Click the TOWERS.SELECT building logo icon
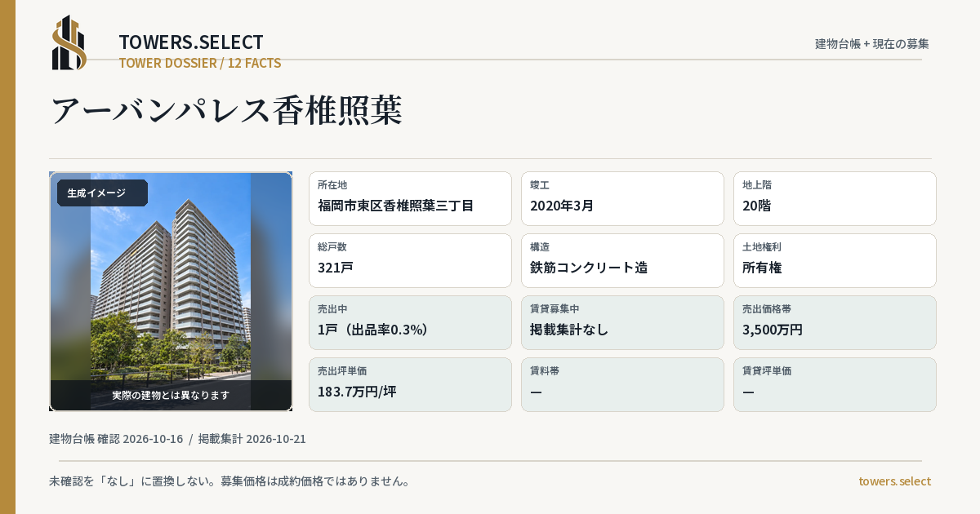 (x=69, y=42)
